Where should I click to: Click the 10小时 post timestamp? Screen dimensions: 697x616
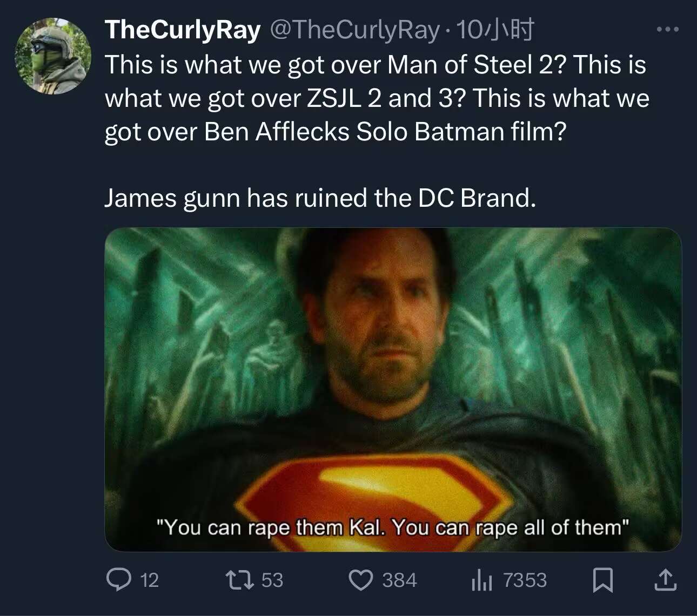click(495, 30)
